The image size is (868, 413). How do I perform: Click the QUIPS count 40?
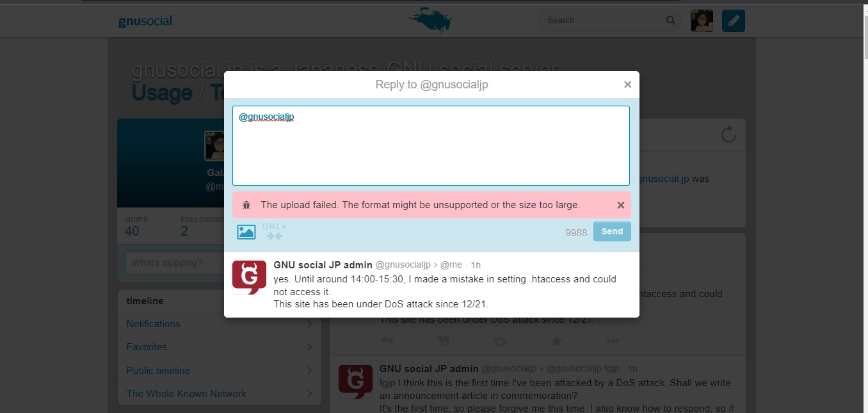tap(132, 231)
